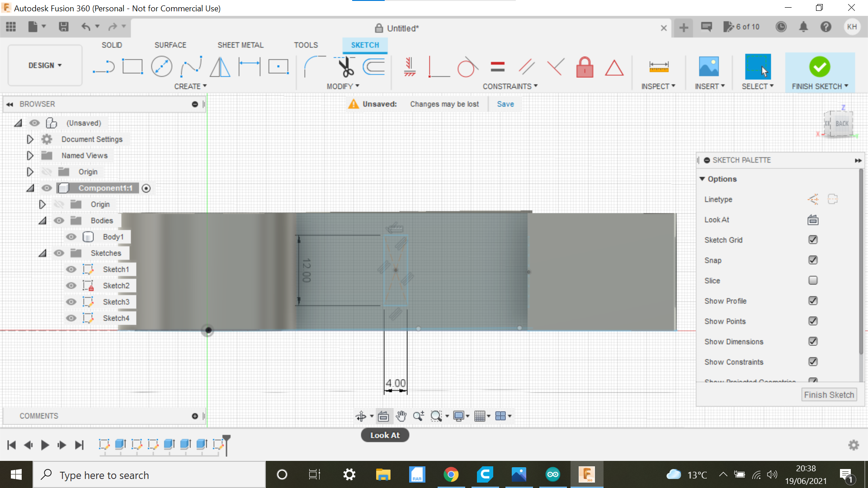Click the green Finish Sketch checkmark
868x488 pixels.
coord(820,67)
